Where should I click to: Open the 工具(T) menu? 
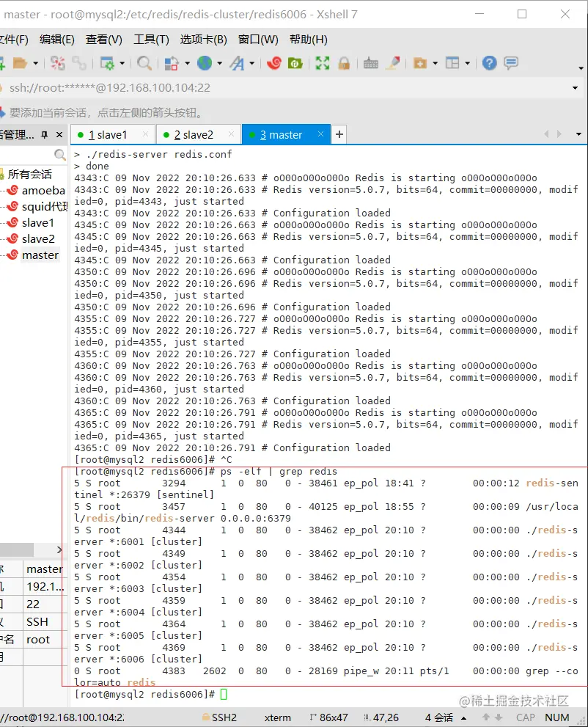151,40
